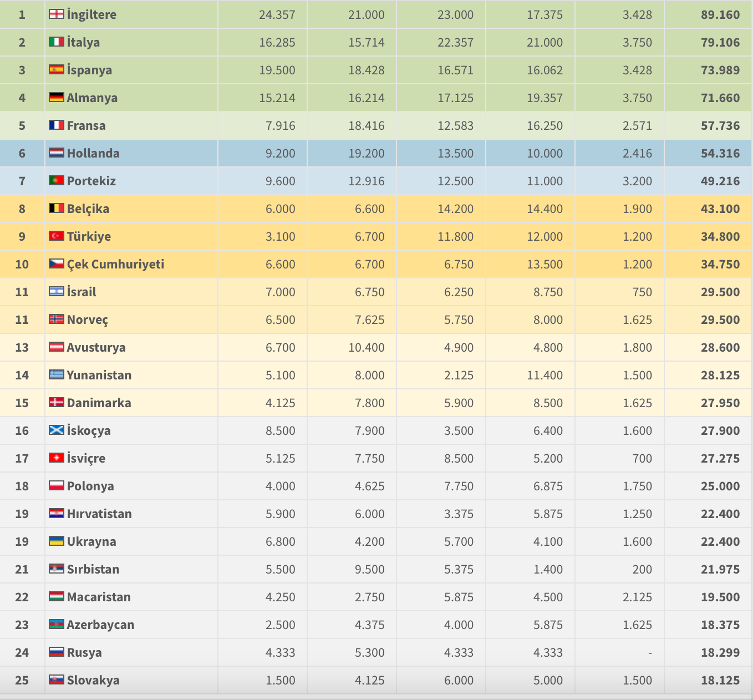This screenshot has width=753, height=700.
Task: Click the Netherlands flag icon beside Hollanda
Action: (x=56, y=152)
